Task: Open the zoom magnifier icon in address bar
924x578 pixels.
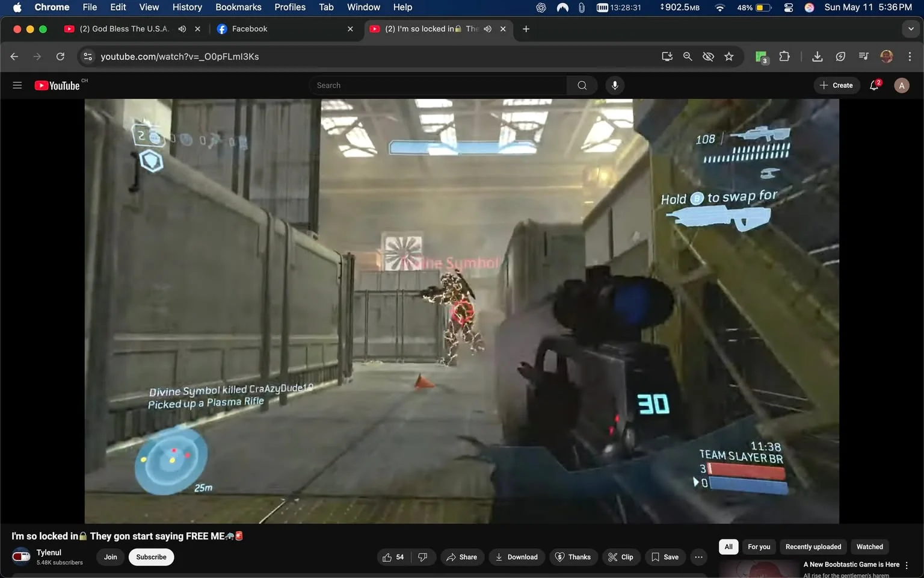Action: coord(688,57)
